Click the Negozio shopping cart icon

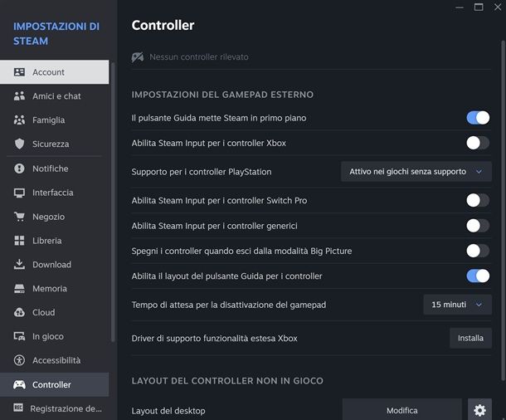[x=19, y=217]
